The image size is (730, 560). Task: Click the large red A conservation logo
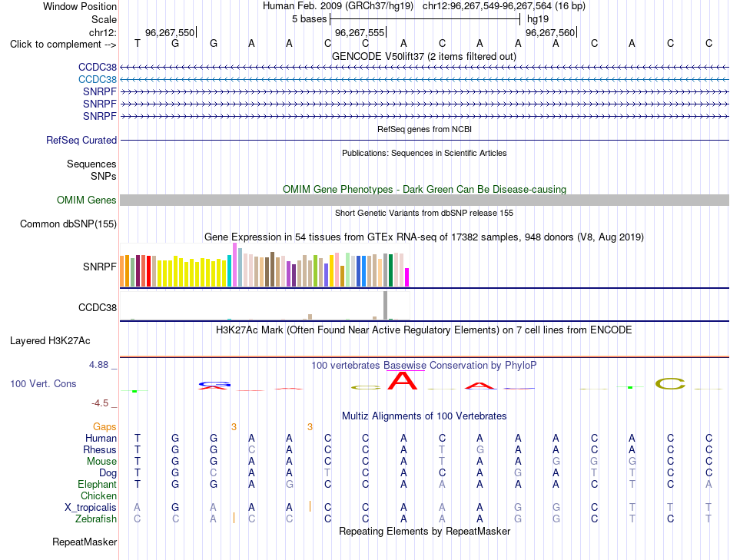pyautogui.click(x=403, y=382)
